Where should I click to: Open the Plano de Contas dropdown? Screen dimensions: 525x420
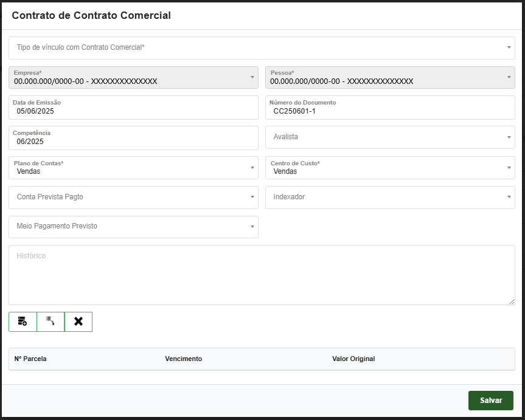(x=133, y=168)
